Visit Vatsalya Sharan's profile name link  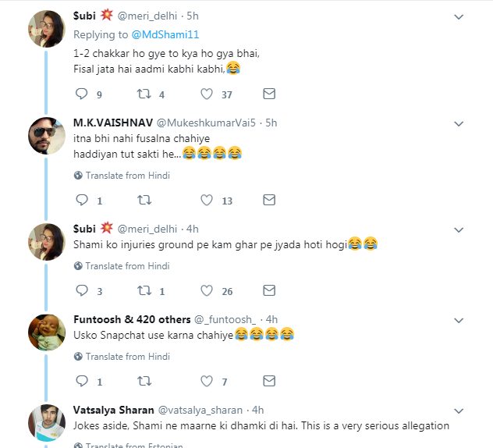(113, 410)
